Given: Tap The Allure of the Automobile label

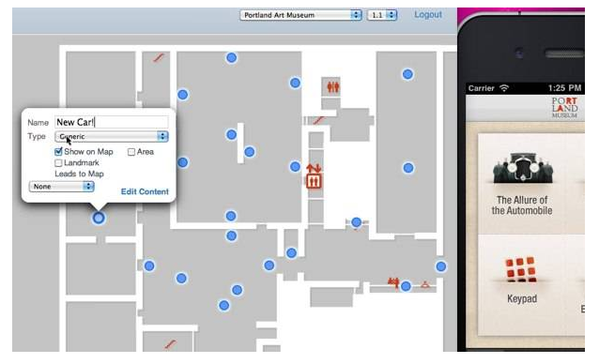Looking at the screenshot, I should [522, 205].
